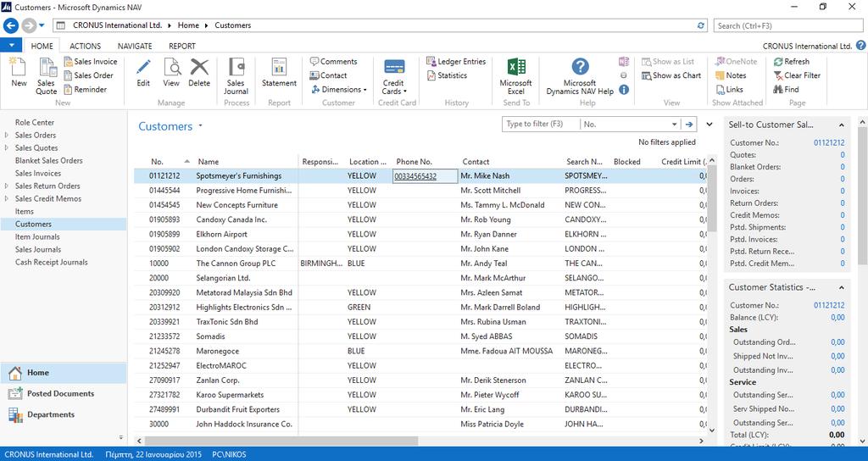
Task: Open customer Comments
Action: (333, 61)
